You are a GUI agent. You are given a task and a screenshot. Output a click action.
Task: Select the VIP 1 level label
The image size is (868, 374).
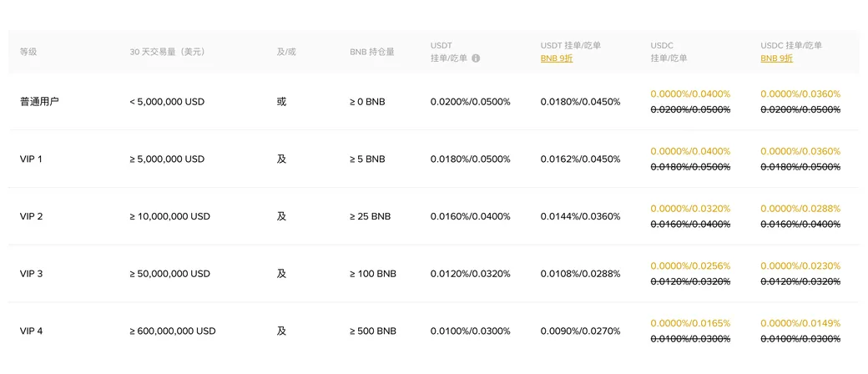coord(31,159)
